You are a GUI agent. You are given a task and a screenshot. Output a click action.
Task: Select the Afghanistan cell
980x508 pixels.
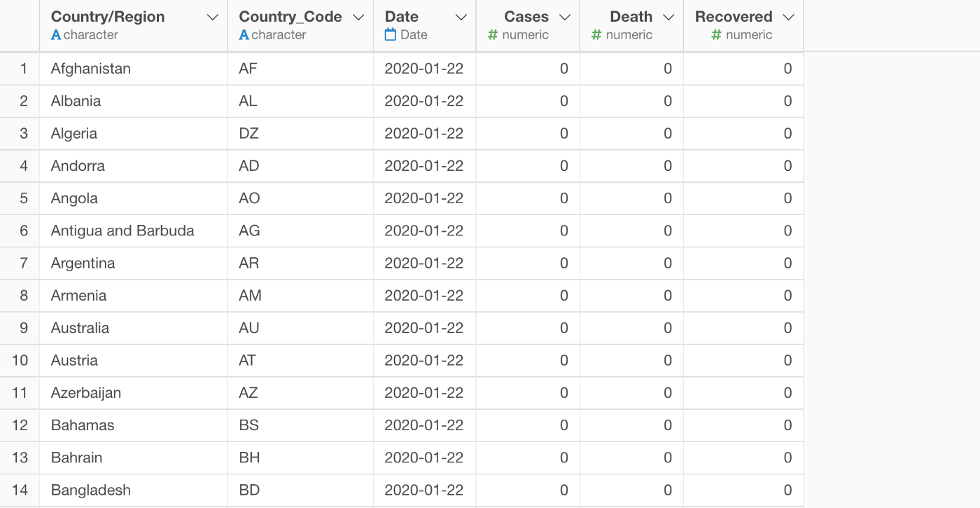91,69
